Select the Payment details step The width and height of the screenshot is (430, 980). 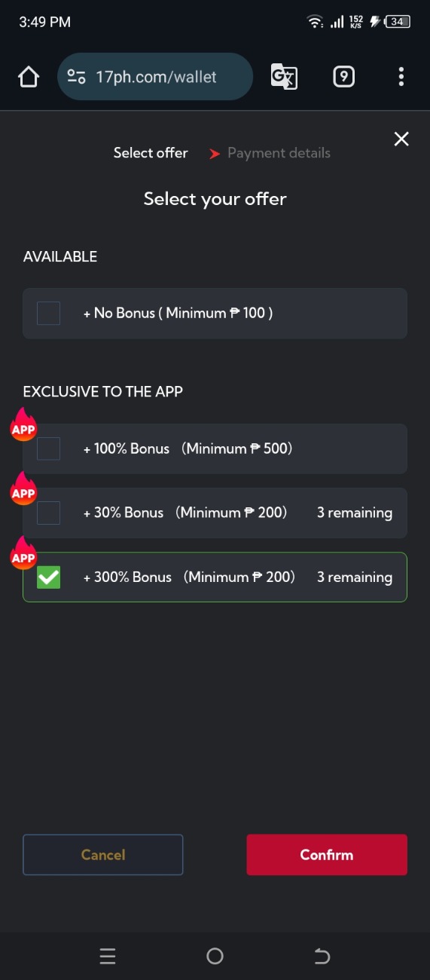click(x=279, y=153)
